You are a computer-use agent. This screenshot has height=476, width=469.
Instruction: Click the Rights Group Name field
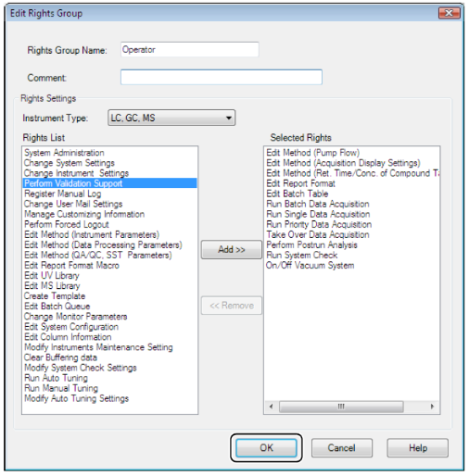coord(190,49)
